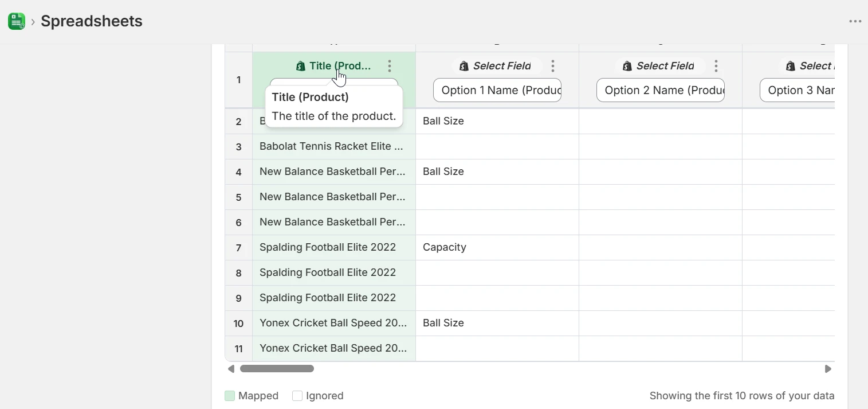Open options menu beside Option 1 Select Field
The width and height of the screenshot is (868, 409).
click(x=553, y=66)
